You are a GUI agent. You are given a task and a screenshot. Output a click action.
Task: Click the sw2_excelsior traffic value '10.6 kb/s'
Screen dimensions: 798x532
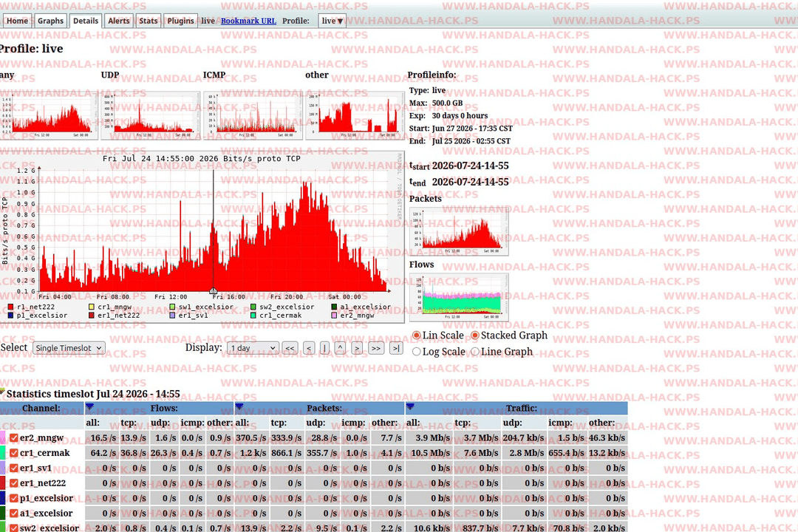point(432,528)
